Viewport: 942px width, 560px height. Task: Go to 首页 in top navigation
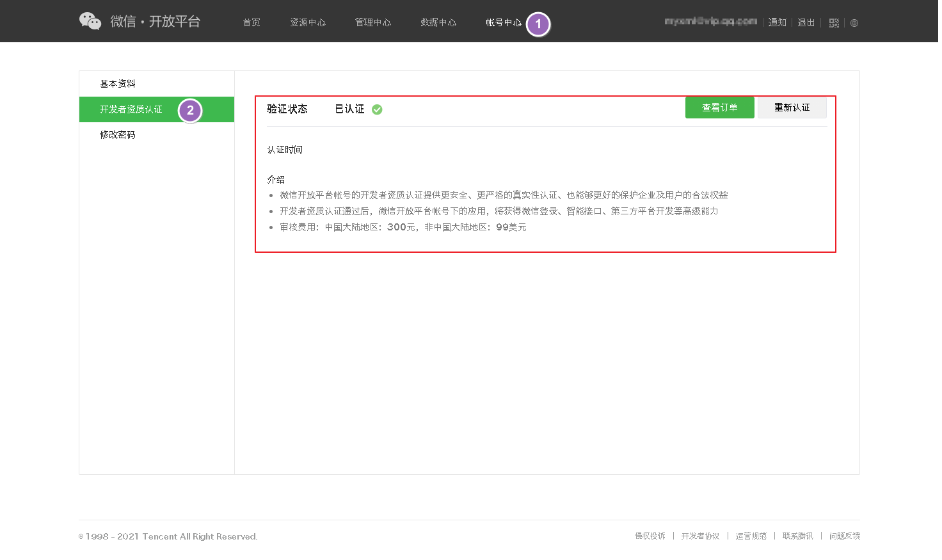tap(251, 22)
